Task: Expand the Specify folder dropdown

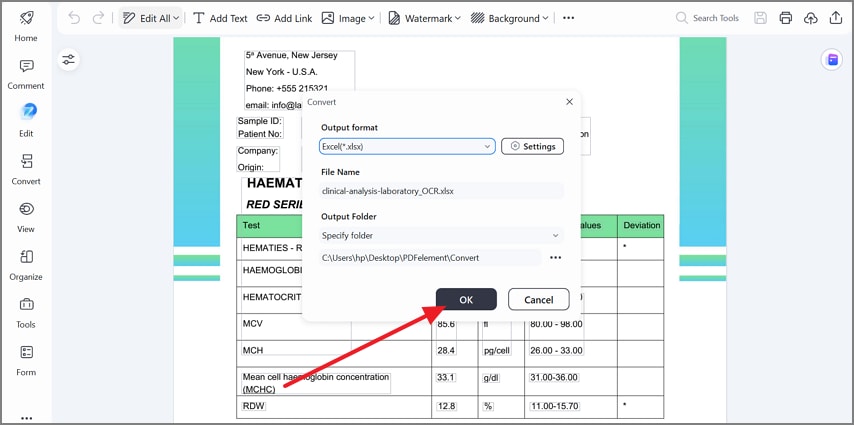Action: tap(441, 235)
